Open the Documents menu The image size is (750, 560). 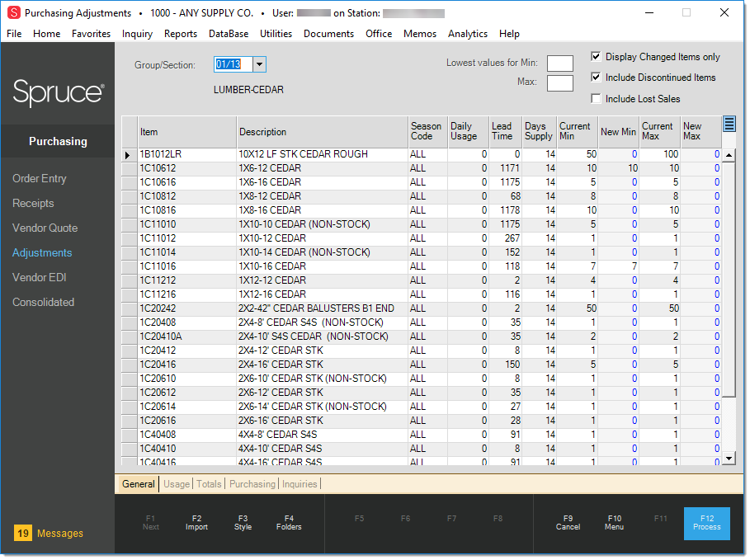point(328,34)
